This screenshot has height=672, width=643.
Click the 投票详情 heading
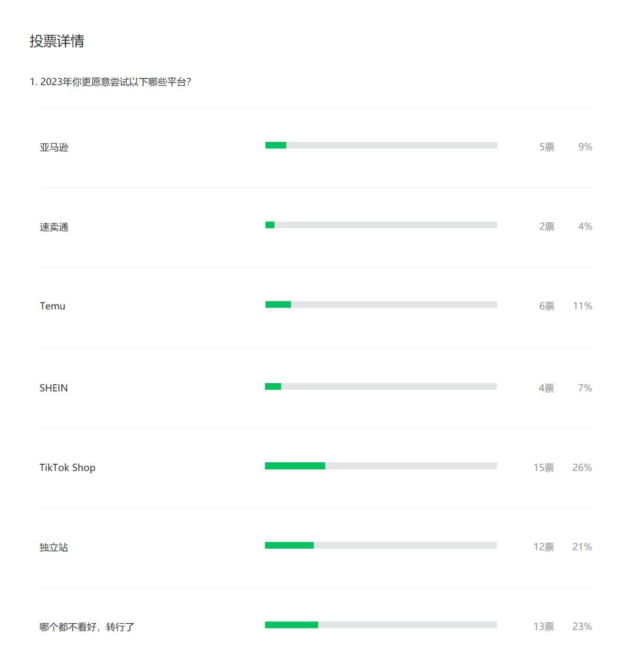[57, 41]
